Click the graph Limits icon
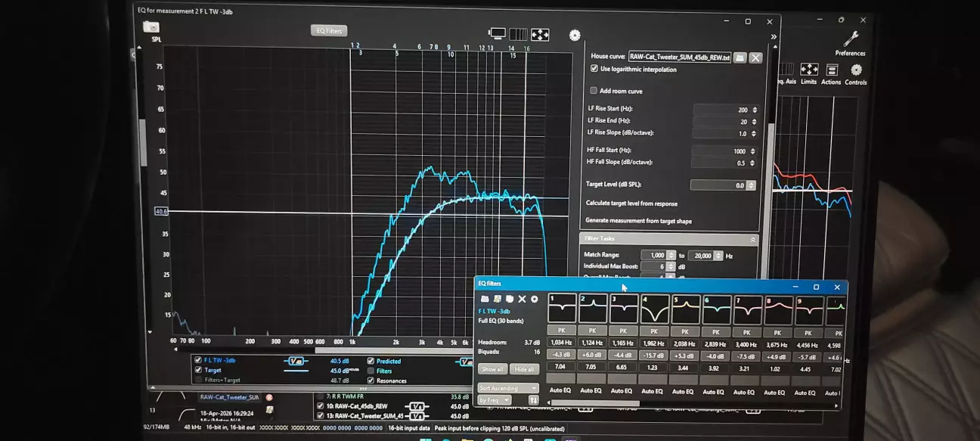Image resolution: width=980 pixels, height=441 pixels. pyautogui.click(x=808, y=73)
